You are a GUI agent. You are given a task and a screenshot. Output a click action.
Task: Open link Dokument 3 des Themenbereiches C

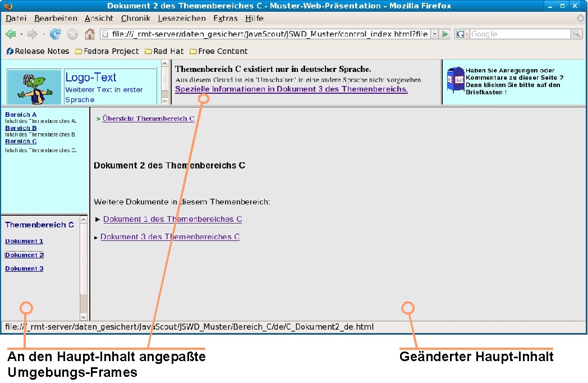point(170,237)
